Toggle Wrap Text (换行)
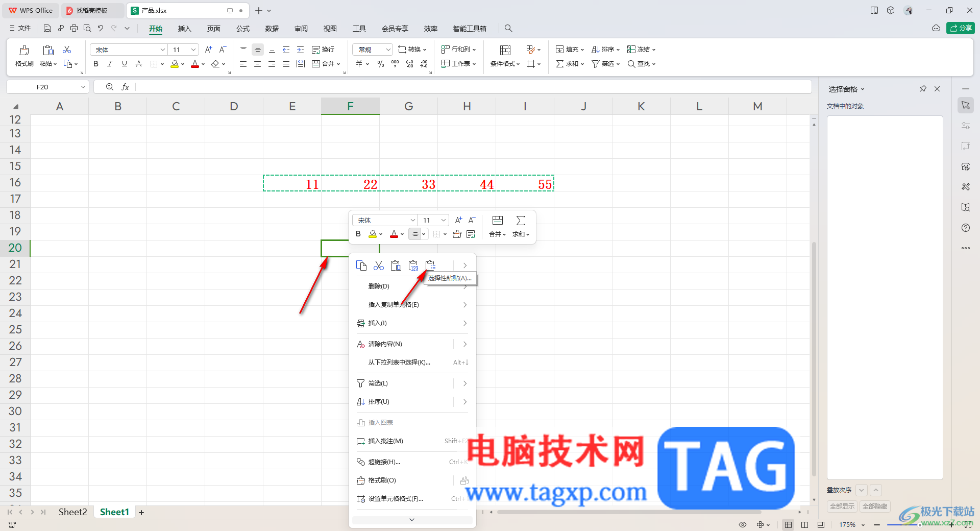The height and width of the screenshot is (531, 980). (x=323, y=50)
